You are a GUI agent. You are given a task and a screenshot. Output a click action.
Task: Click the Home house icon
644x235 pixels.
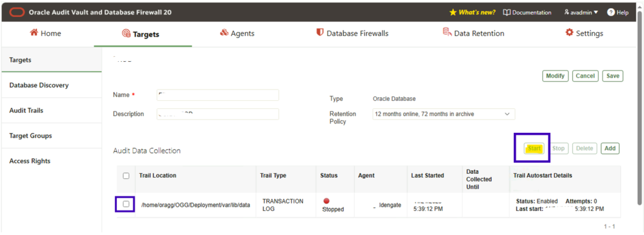click(x=34, y=33)
